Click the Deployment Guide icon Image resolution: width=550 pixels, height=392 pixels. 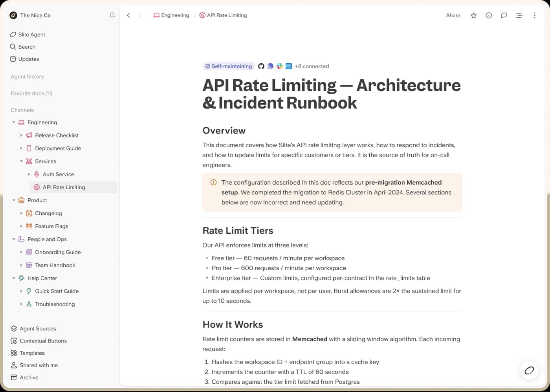[x=29, y=148]
